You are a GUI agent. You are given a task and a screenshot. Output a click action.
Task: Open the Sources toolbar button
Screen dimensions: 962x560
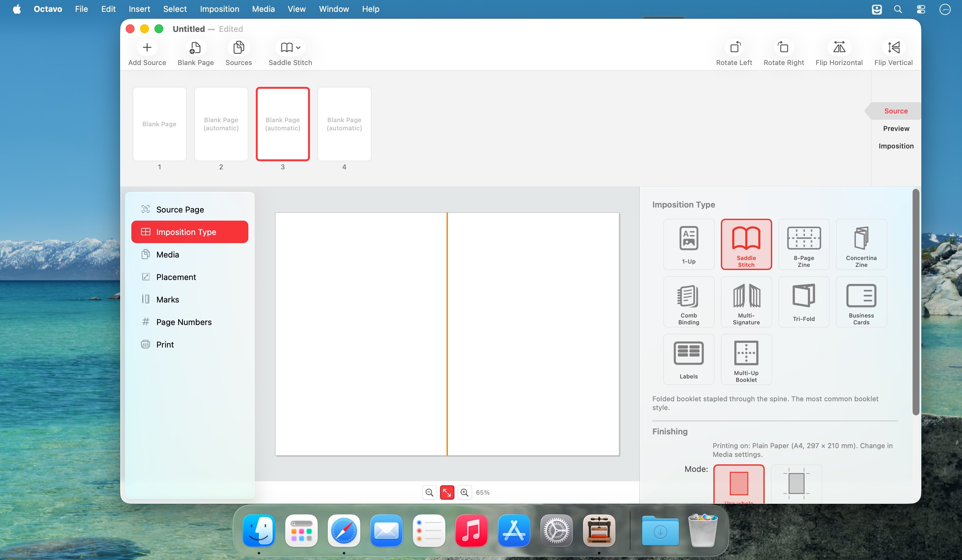pos(239,48)
